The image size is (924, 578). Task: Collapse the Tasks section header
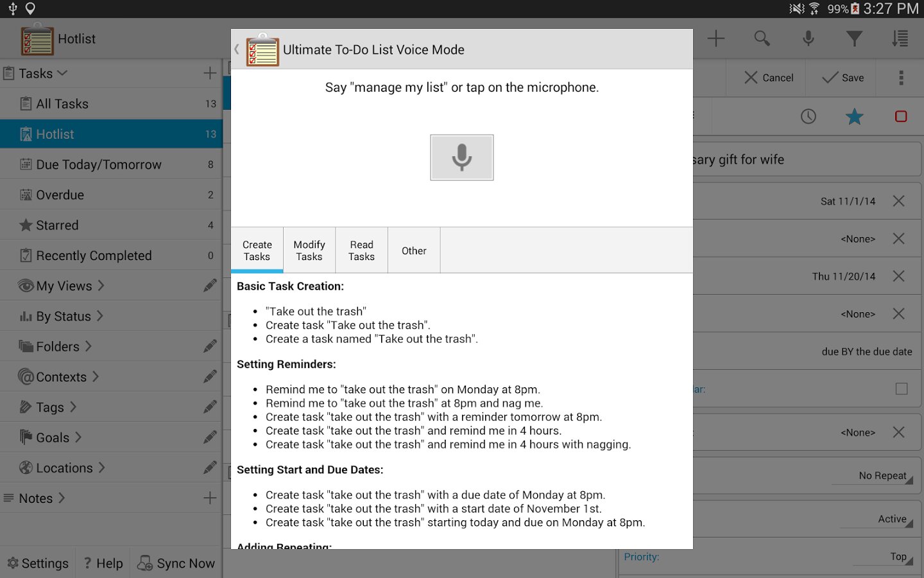(x=42, y=73)
